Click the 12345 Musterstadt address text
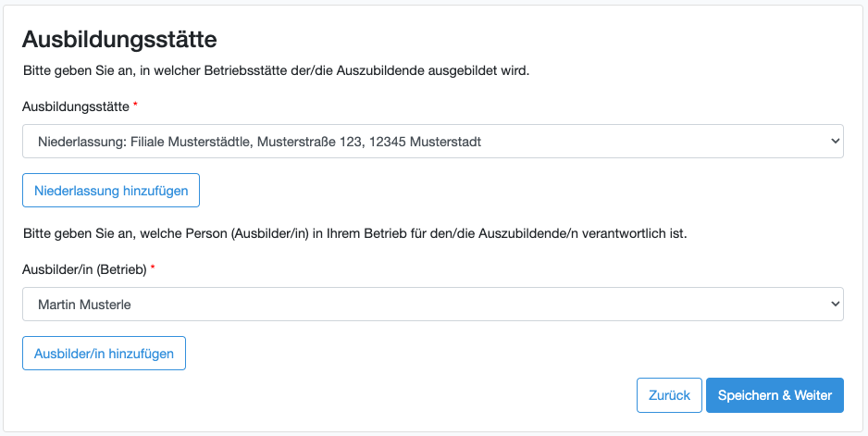Image resolution: width=868 pixels, height=436 pixels. click(x=426, y=142)
